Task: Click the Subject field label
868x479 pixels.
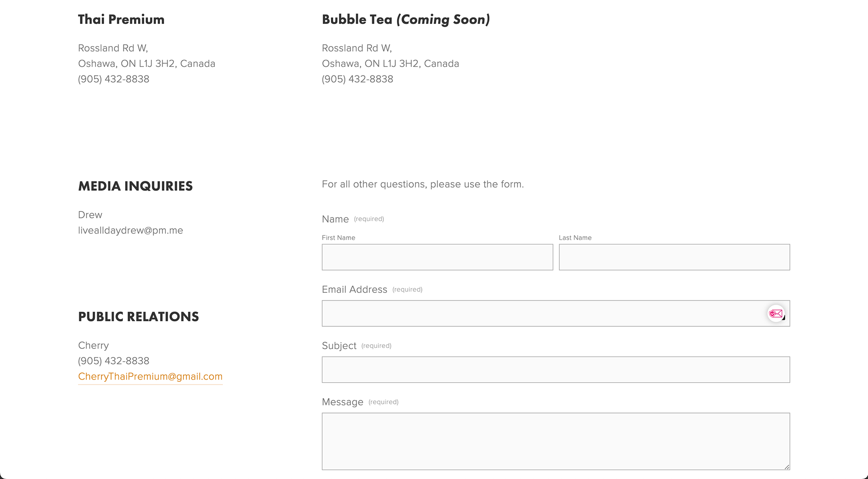Action: [339, 346]
